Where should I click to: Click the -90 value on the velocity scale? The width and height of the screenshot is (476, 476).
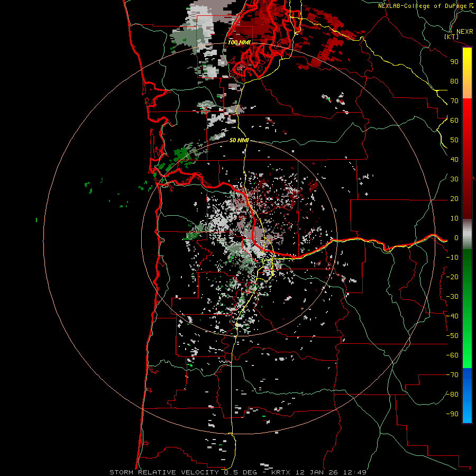point(452,414)
